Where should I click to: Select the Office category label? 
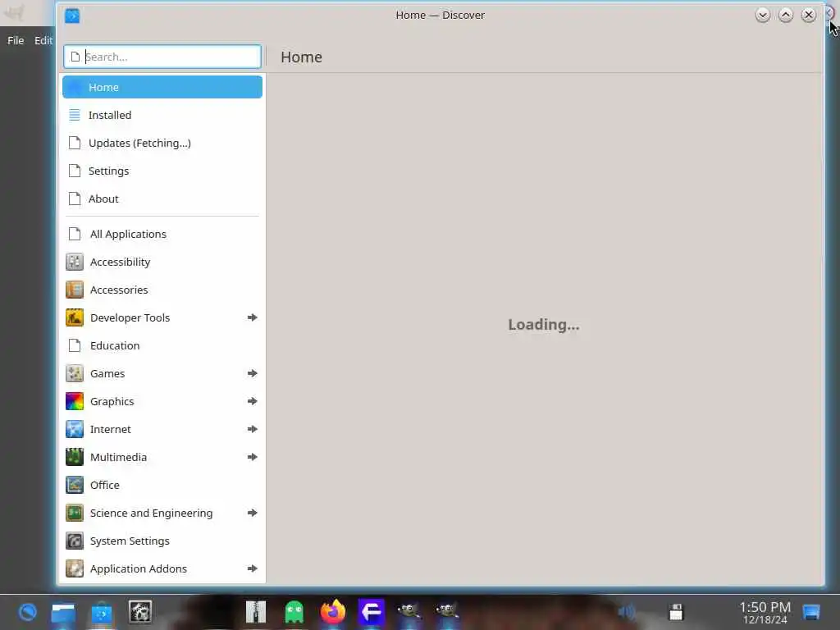(104, 485)
